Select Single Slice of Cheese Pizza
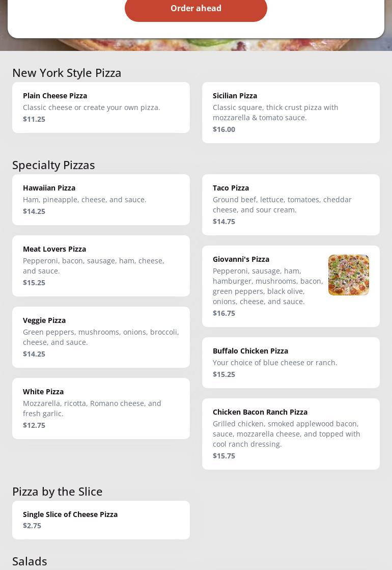This screenshot has width=392, height=570. 101,520
